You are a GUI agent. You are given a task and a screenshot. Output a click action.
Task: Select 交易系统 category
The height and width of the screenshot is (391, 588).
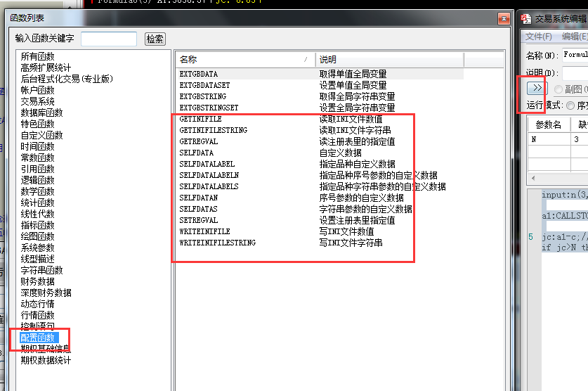[37, 101]
